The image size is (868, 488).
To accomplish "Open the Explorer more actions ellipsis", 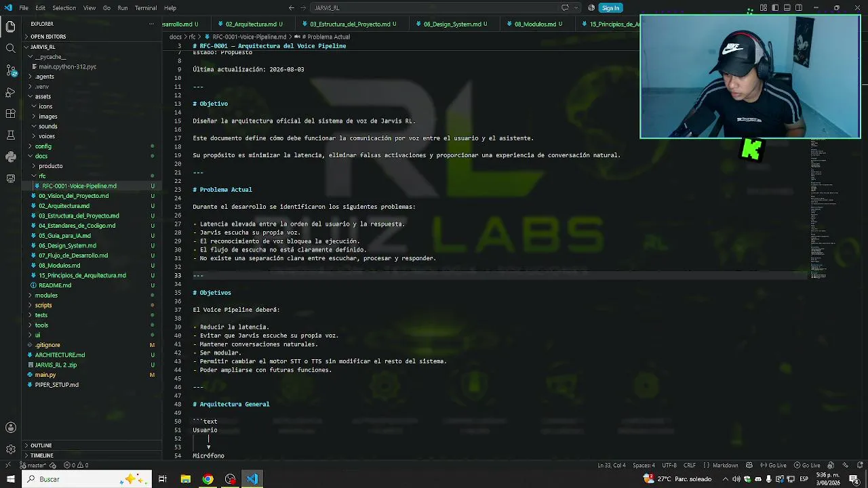I will click(151, 24).
